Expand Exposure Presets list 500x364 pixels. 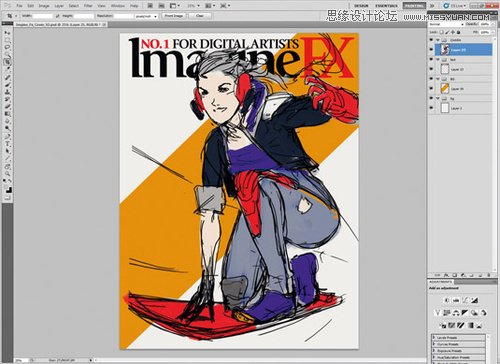434,351
